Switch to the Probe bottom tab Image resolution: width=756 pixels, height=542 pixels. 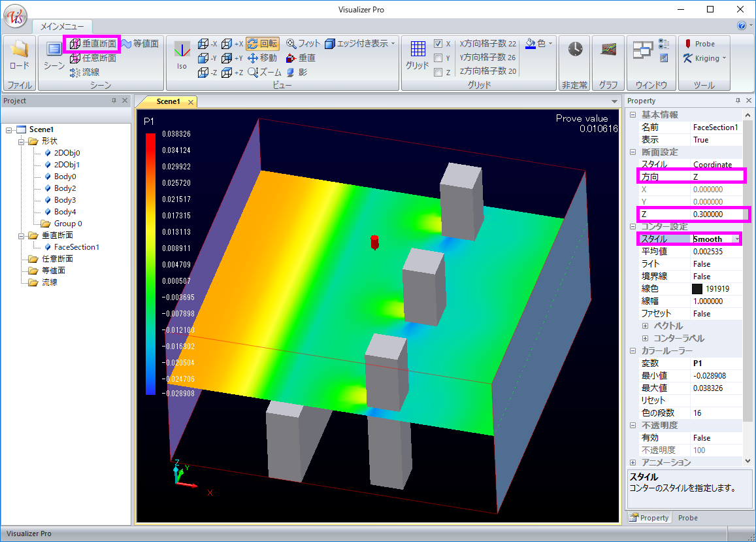[x=687, y=518]
